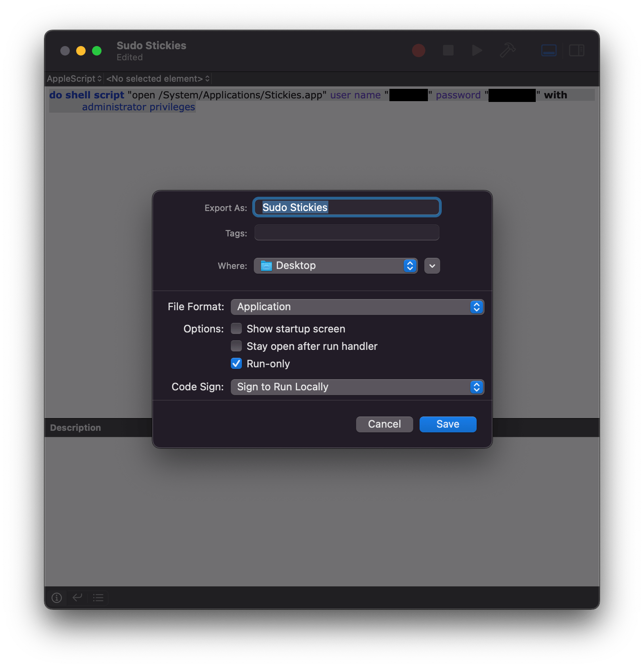Click 'do shell script' command text
644x668 pixels.
pyautogui.click(x=87, y=95)
